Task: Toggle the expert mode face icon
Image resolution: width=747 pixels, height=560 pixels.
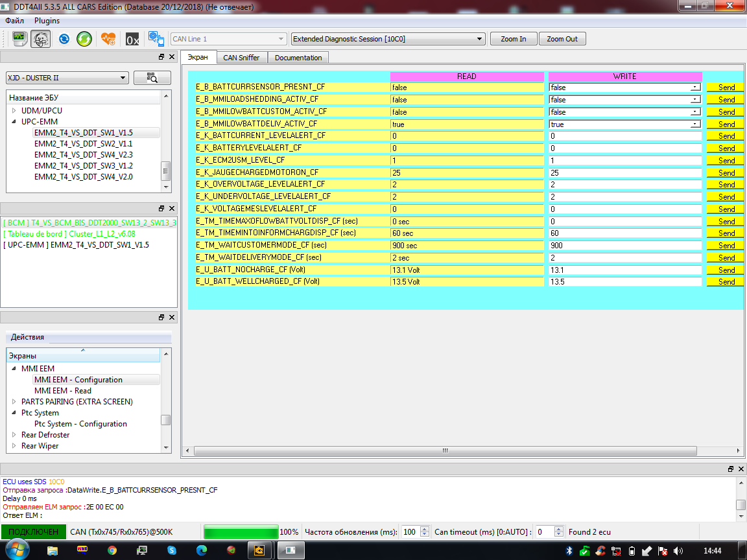Action: pos(40,39)
